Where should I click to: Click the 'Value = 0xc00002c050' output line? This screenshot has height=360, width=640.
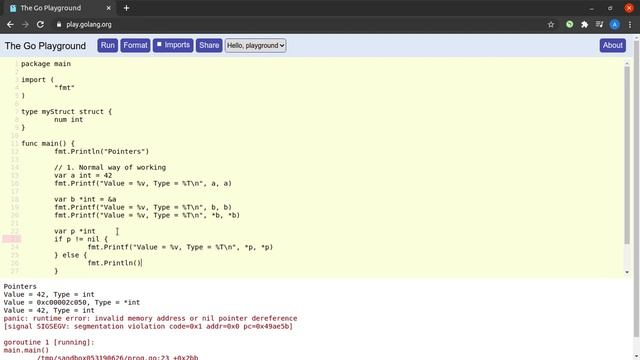point(71,302)
